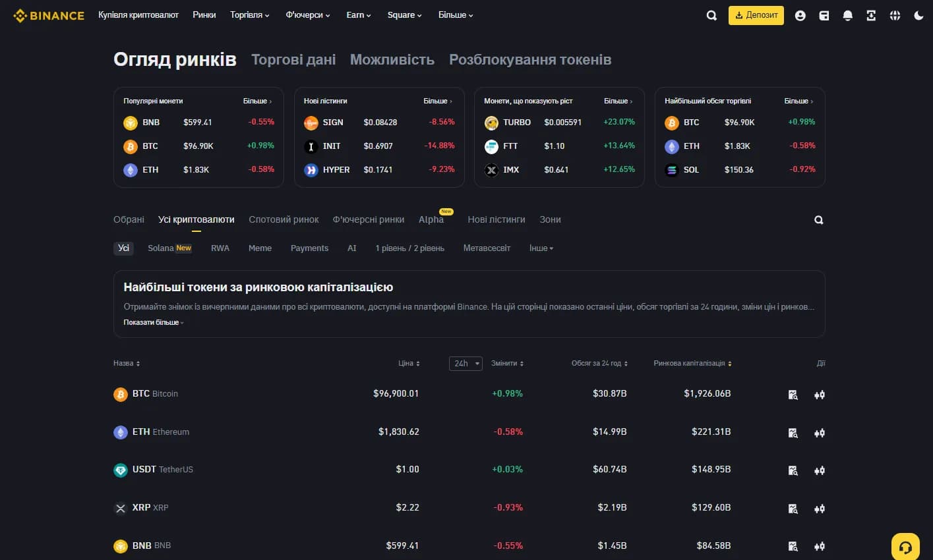Click the Ethereum coin icon in table
The height and width of the screenshot is (560, 933).
(121, 432)
